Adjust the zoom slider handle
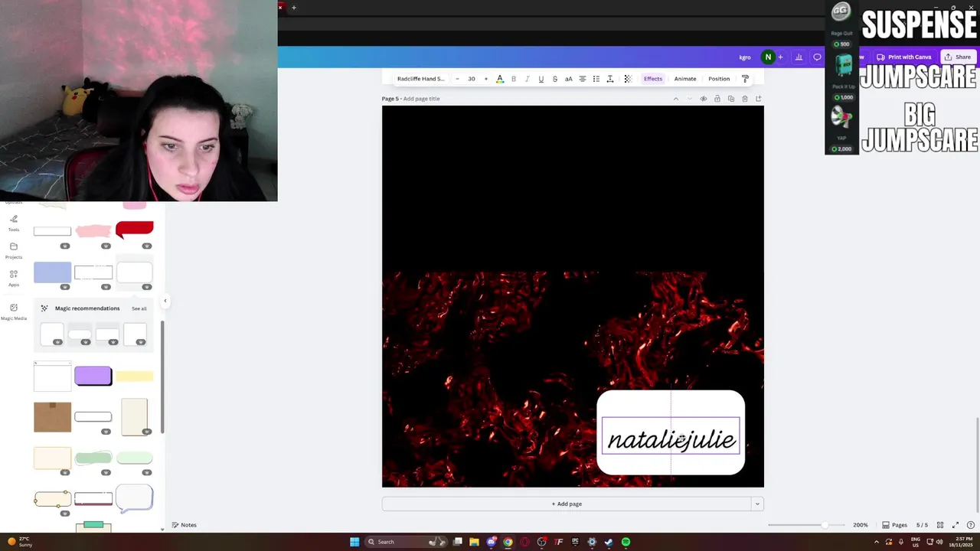The height and width of the screenshot is (551, 980). [824, 525]
